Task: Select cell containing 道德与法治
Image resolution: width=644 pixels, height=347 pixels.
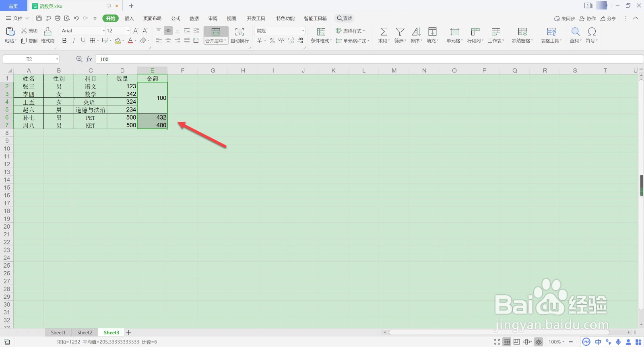Action: click(91, 109)
